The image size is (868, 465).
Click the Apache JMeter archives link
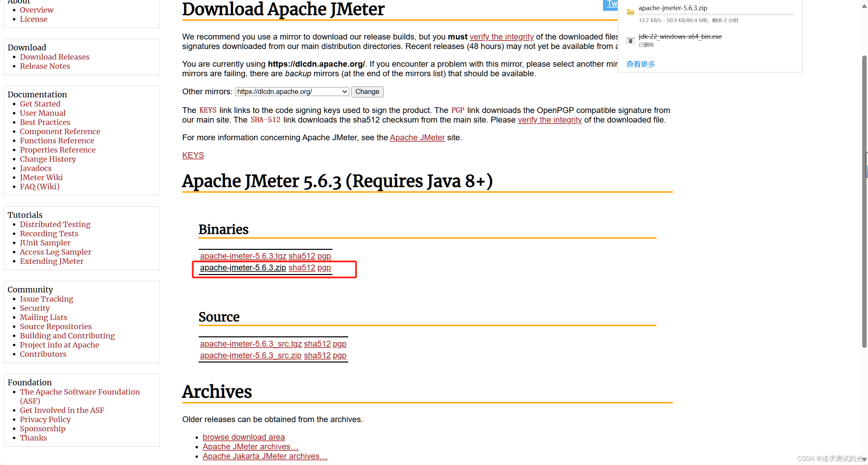250,447
